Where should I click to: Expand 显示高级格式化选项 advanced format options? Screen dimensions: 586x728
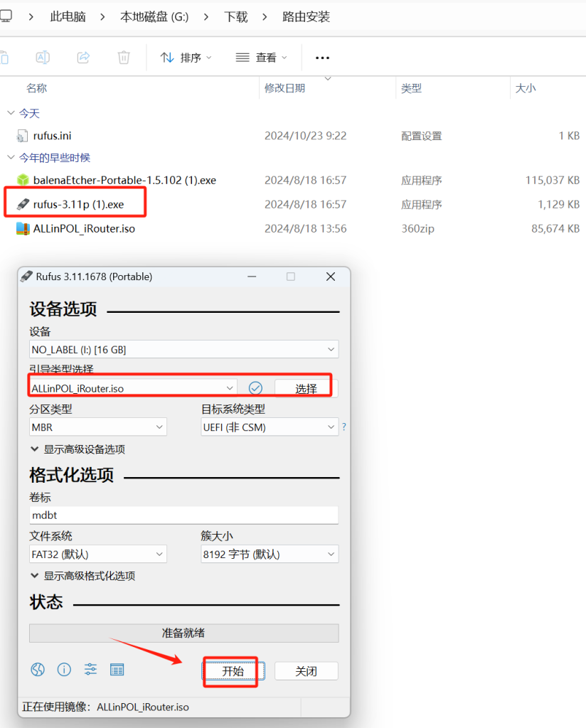tap(83, 576)
